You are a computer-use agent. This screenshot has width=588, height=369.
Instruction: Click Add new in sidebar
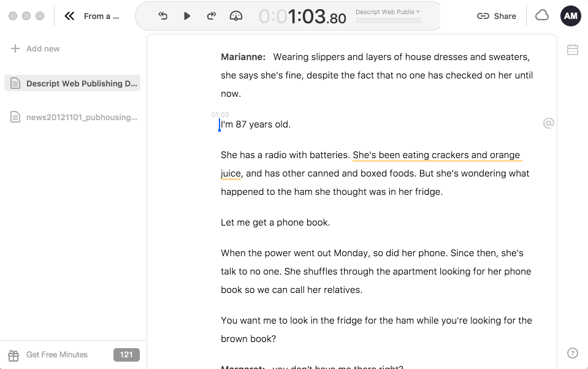click(x=36, y=48)
